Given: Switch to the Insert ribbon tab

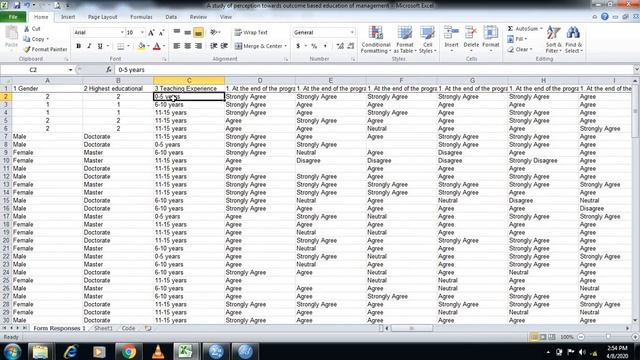Looking at the screenshot, I should pyautogui.click(x=68, y=17).
